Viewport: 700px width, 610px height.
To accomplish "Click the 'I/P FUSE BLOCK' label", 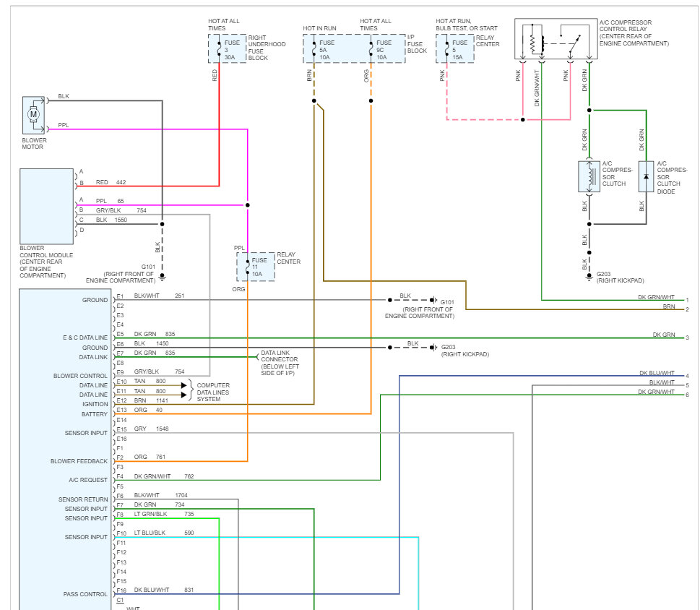I will tap(417, 44).
